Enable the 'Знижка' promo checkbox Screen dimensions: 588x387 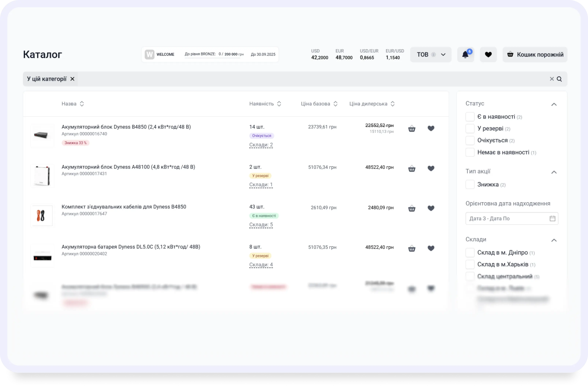pyautogui.click(x=470, y=184)
